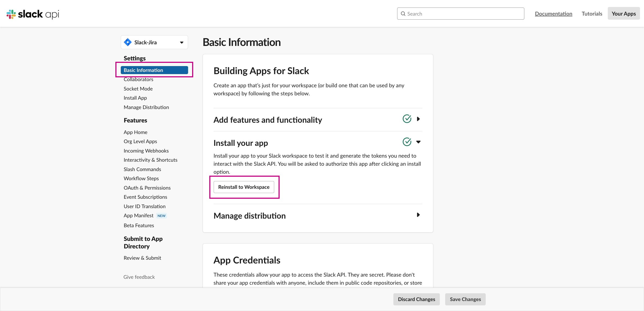Image resolution: width=644 pixels, height=311 pixels.
Task: Click Discard Changes button
Action: [416, 299]
